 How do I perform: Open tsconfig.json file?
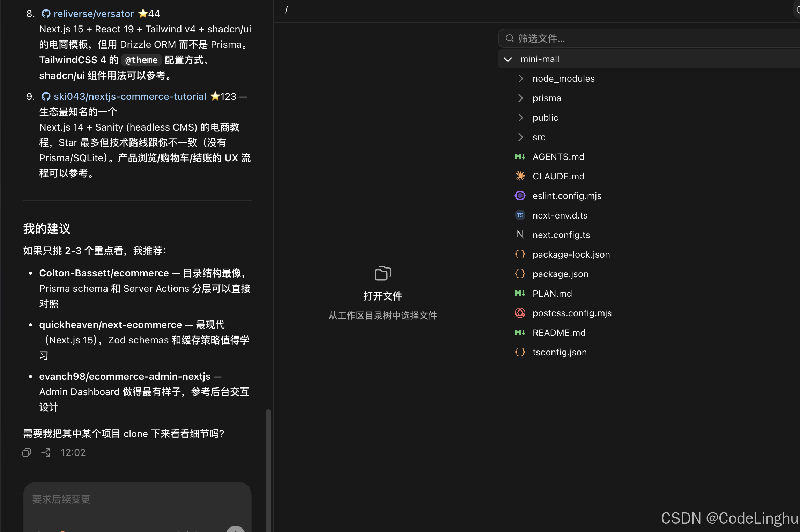(x=560, y=352)
